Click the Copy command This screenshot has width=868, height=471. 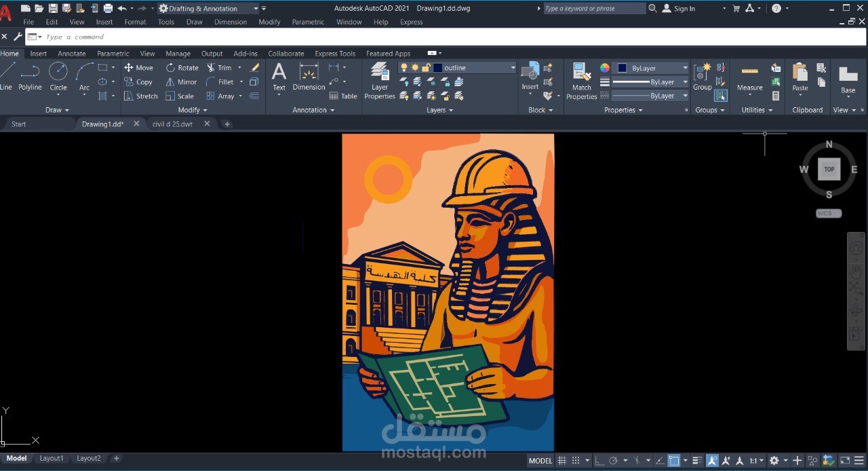[138, 82]
